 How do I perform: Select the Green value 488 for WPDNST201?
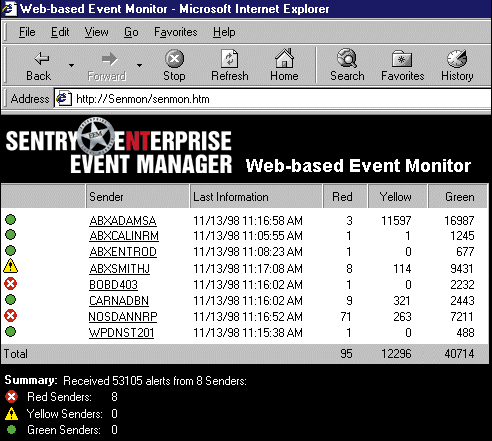465,333
